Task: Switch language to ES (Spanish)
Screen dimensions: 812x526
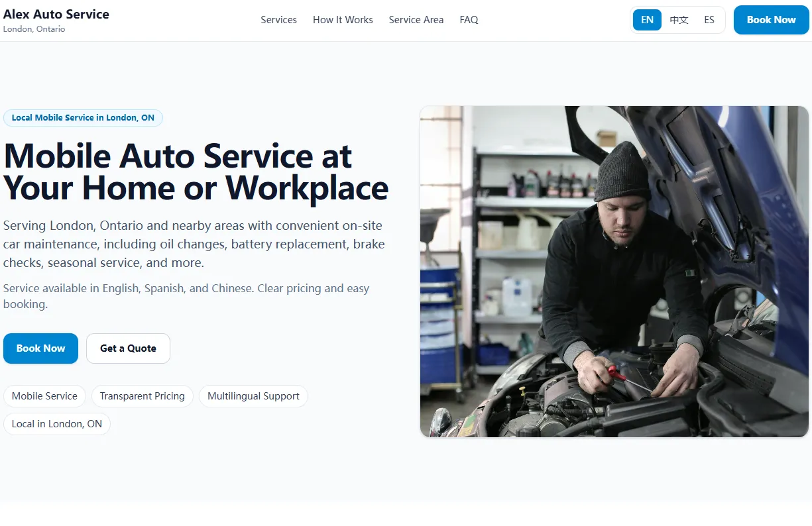Action: [709, 20]
